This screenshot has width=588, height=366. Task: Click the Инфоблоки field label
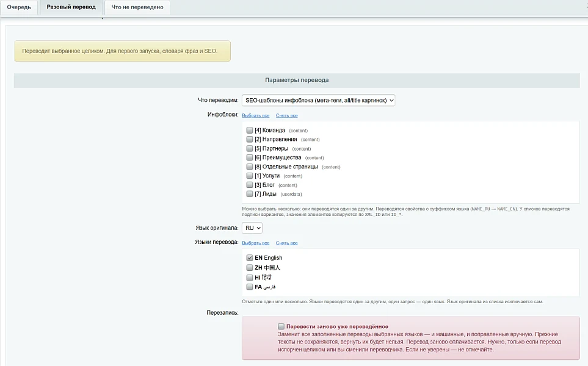pos(223,115)
